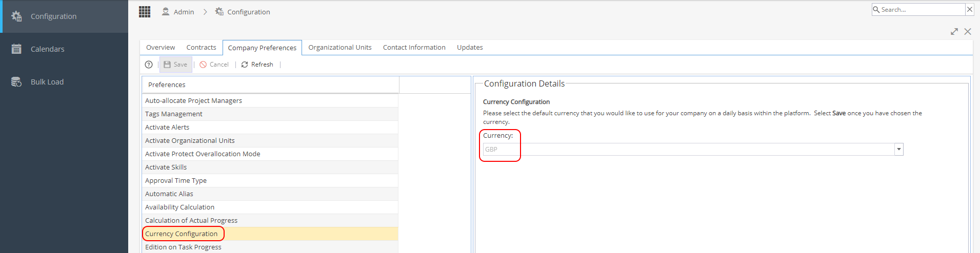Open Calendars in the sidebar
This screenshot has width=980, height=253.
click(64, 49)
